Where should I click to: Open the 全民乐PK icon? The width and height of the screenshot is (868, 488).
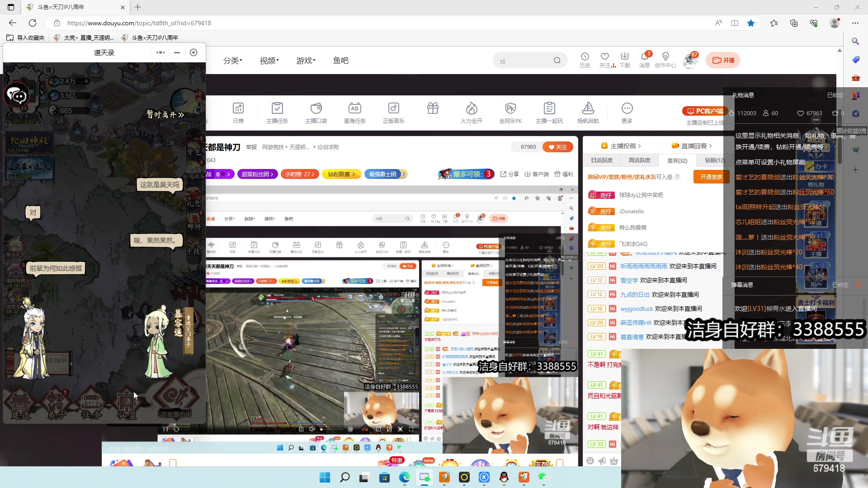510,112
